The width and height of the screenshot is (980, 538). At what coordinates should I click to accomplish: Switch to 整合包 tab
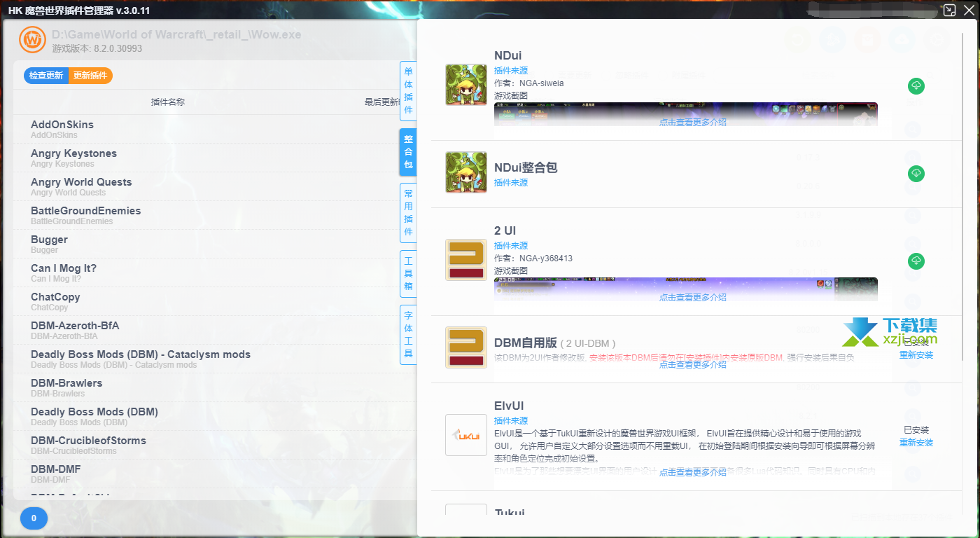[408, 152]
